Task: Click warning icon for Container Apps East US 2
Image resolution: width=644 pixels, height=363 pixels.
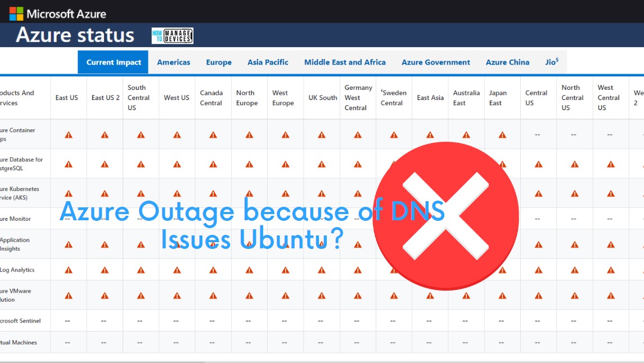Action: [105, 135]
